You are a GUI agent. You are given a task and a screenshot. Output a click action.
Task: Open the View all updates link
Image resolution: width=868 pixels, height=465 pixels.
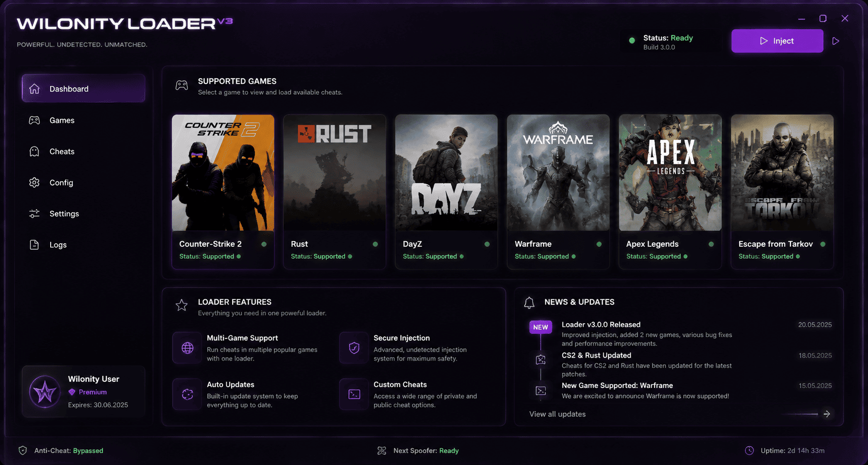(557, 414)
